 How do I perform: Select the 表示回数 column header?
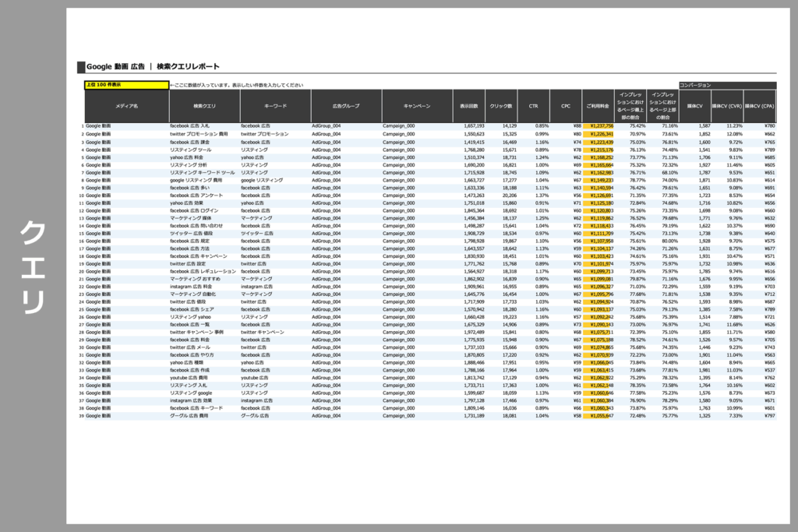469,105
